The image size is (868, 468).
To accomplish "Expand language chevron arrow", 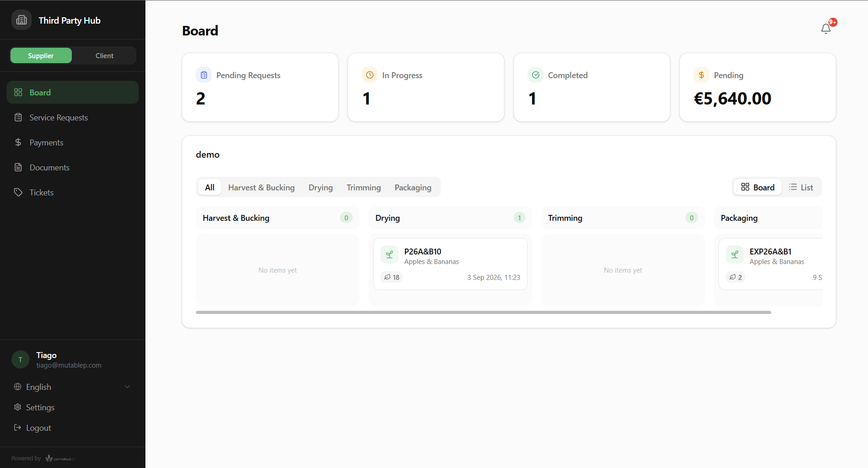I will click(x=127, y=387).
